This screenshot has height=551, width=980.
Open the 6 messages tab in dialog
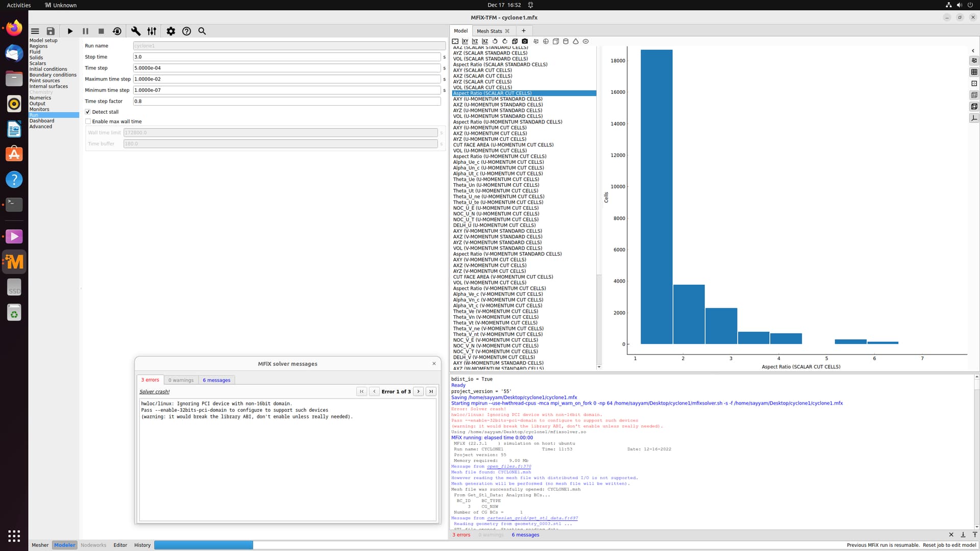[216, 380]
